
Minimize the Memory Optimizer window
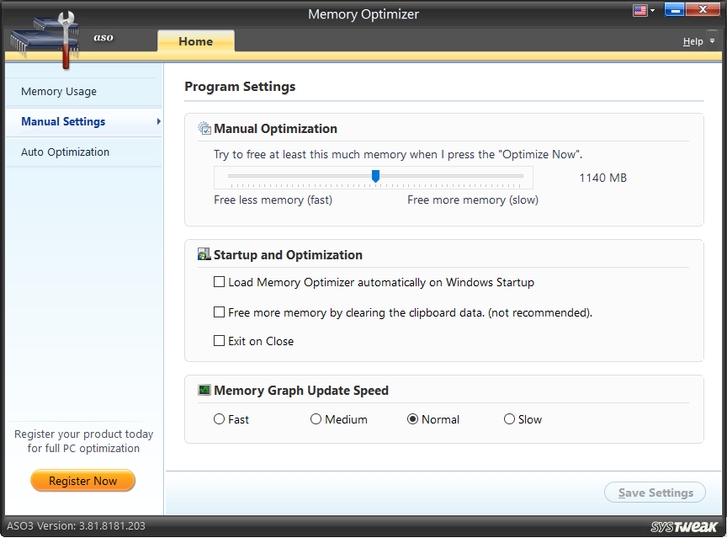click(x=674, y=9)
